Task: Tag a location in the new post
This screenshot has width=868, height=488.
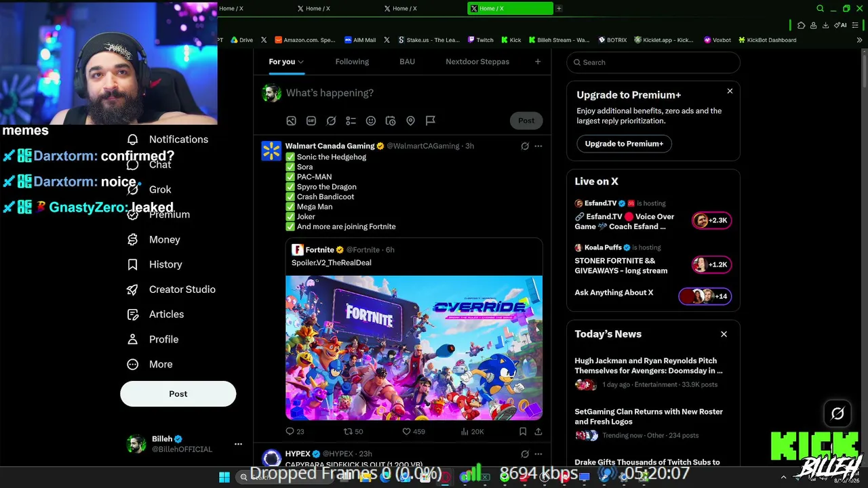Action: pyautogui.click(x=410, y=121)
